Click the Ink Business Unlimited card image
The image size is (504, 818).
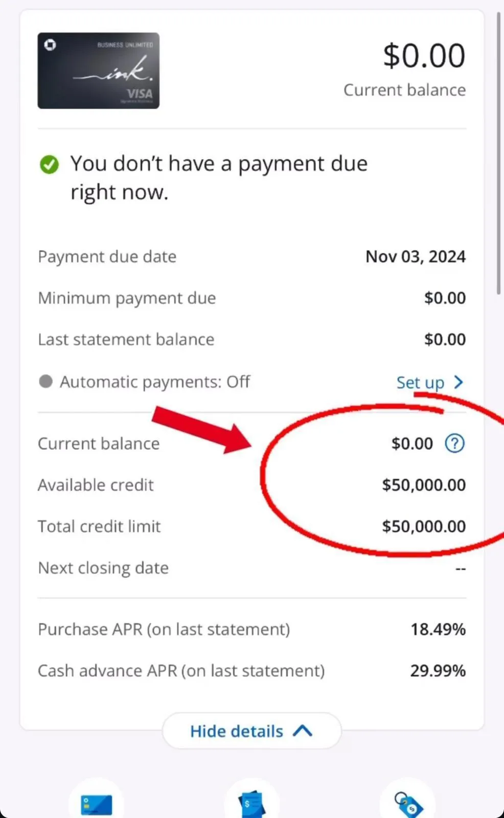[98, 71]
